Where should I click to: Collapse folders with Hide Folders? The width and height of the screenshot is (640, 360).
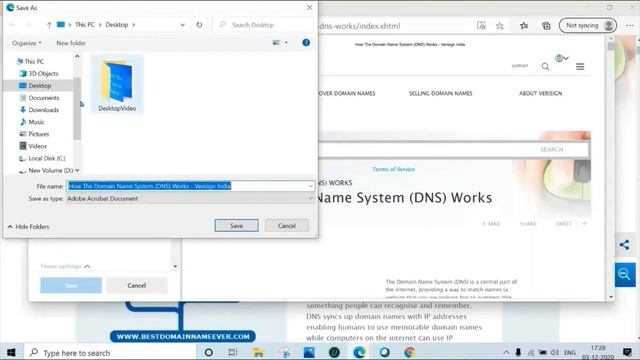[x=28, y=227]
